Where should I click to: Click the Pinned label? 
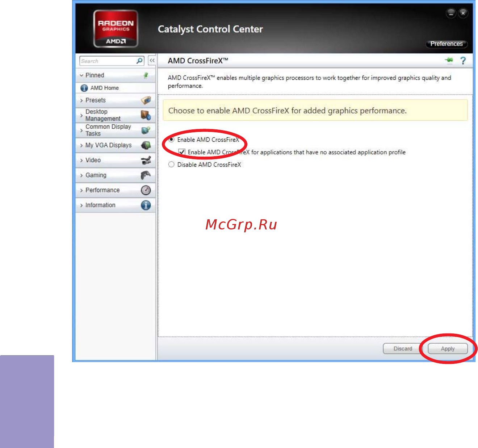tap(95, 75)
